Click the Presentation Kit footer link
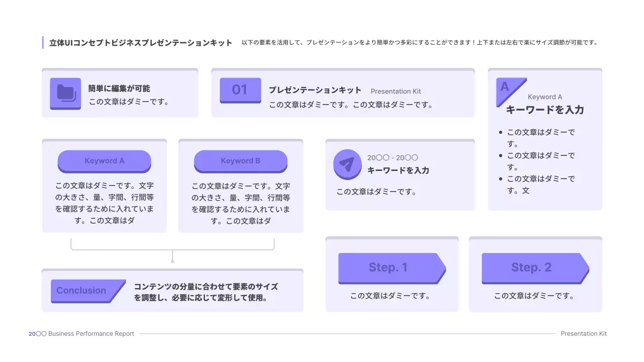The width and height of the screenshot is (644, 362). pyautogui.click(x=584, y=333)
